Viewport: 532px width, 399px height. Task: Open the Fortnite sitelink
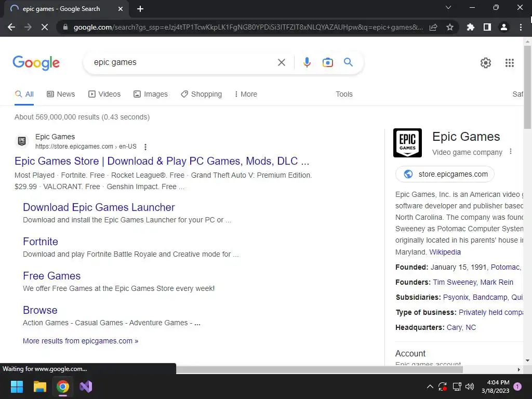(41, 242)
